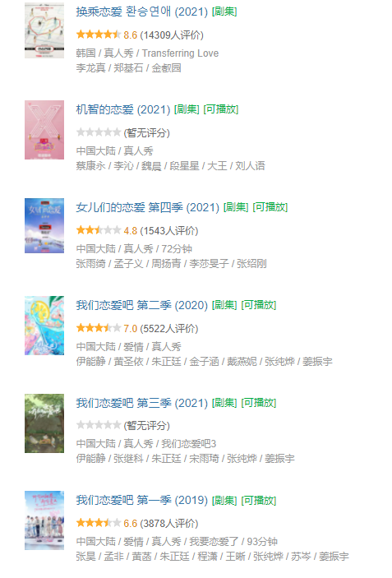
Task: Open 机智的恋爱 (2021) title link
Action: (123, 109)
